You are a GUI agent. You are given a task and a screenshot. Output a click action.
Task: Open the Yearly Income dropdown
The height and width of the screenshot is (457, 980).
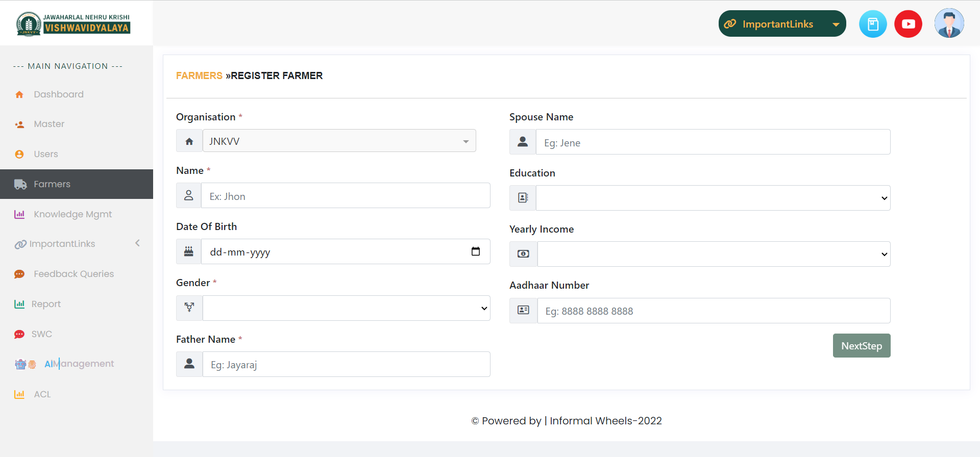coord(714,254)
